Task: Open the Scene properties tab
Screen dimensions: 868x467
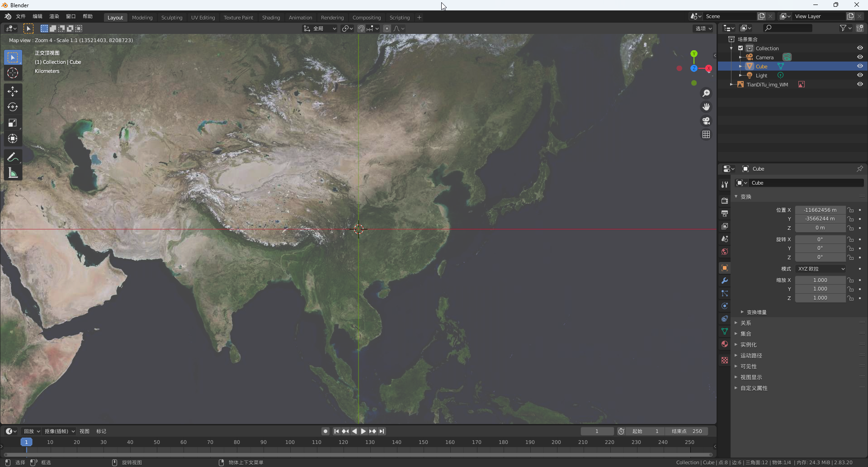Action: (725, 238)
